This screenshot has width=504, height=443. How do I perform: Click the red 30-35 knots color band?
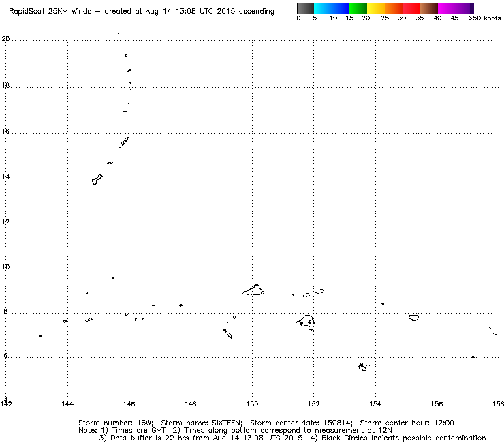click(x=411, y=8)
